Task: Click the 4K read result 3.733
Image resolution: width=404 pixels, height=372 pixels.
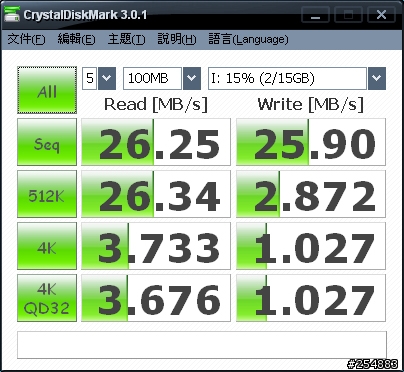Action: (156, 246)
